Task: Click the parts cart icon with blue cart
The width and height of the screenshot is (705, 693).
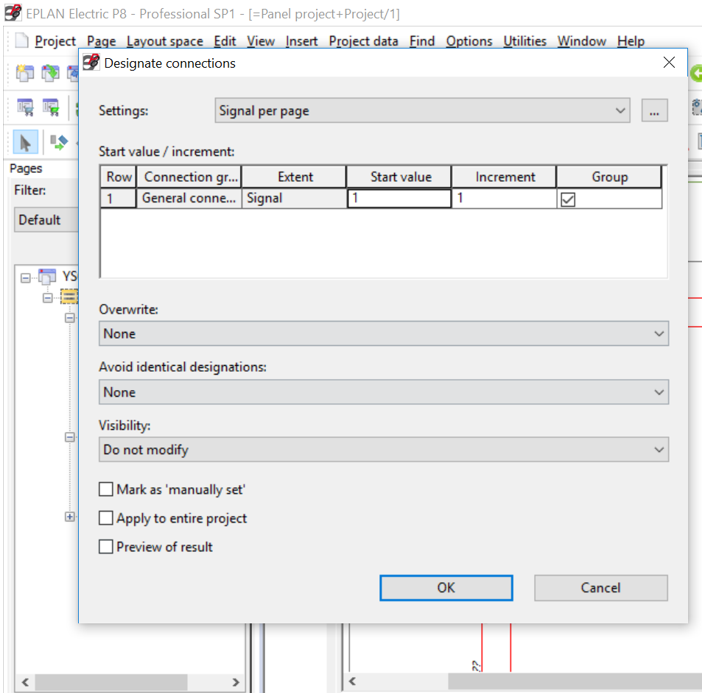Action: tap(25, 107)
